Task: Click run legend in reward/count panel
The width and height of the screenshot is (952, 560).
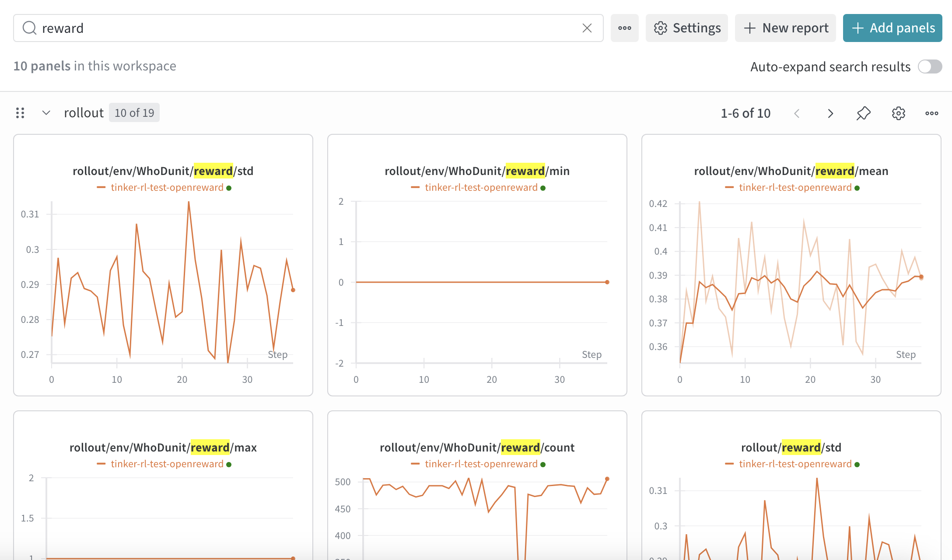Action: coord(481,464)
